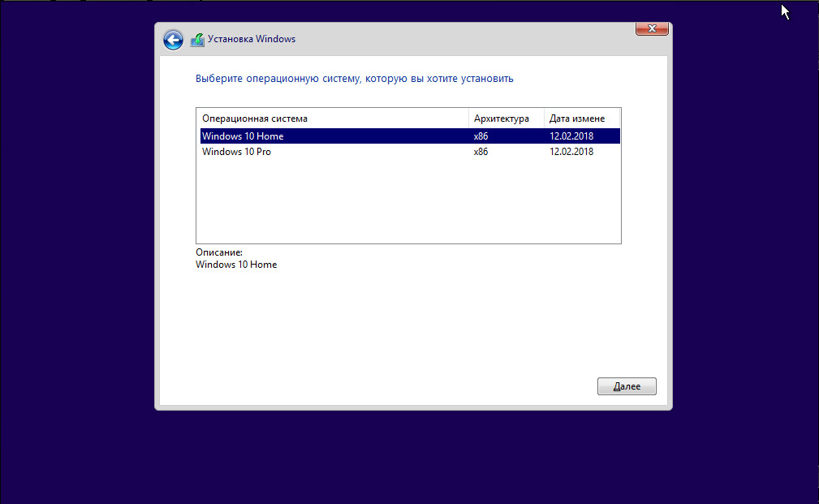Click the Windows Setup icon in title bar
Viewport: 819px width, 504px height.
point(197,40)
